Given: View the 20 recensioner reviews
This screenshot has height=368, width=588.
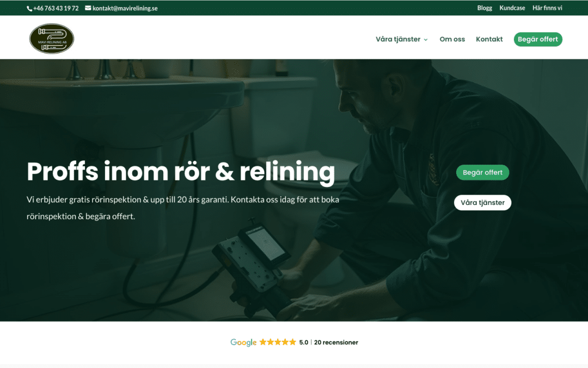Looking at the screenshot, I should click(336, 342).
